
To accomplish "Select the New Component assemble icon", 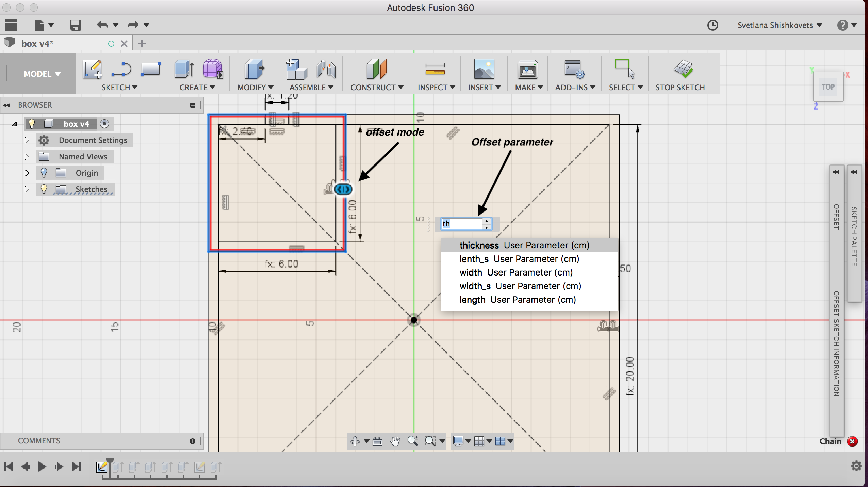I will 296,69.
